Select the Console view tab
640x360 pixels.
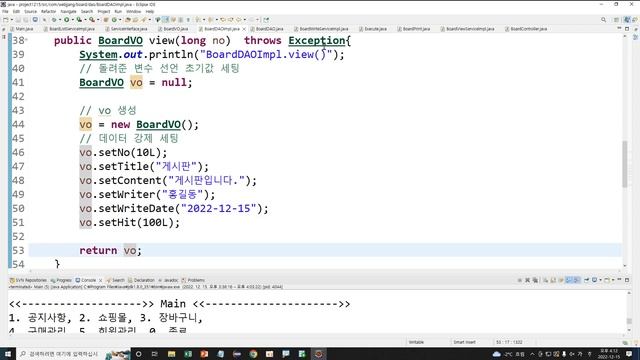tap(86, 280)
